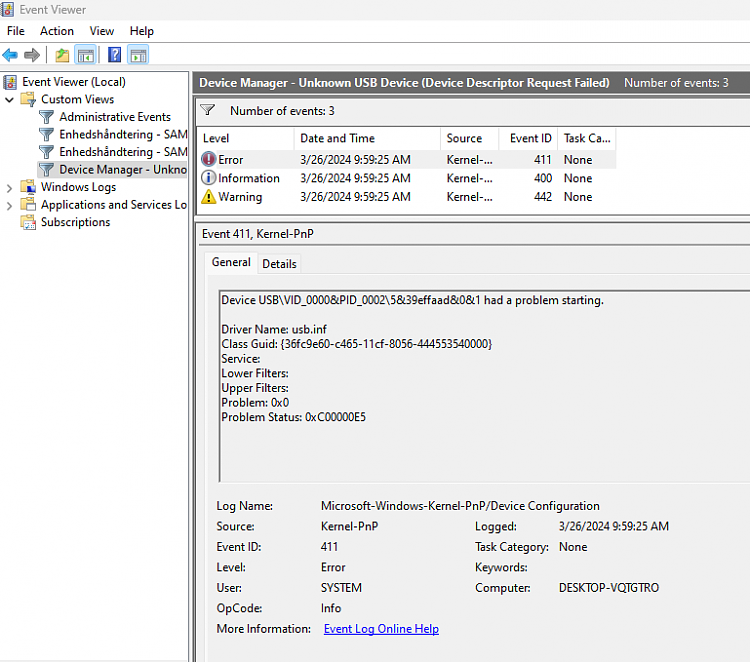
Task: Click the User value SYSTEM
Action: point(341,587)
